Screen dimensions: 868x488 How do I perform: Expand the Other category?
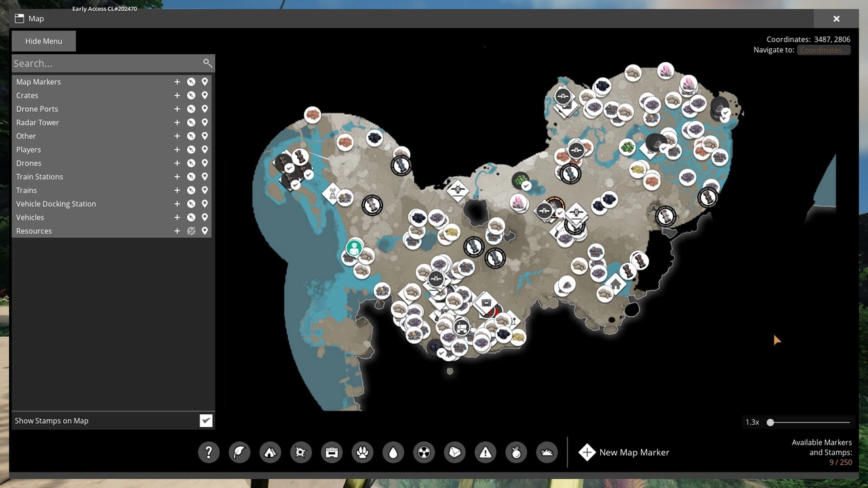point(177,136)
